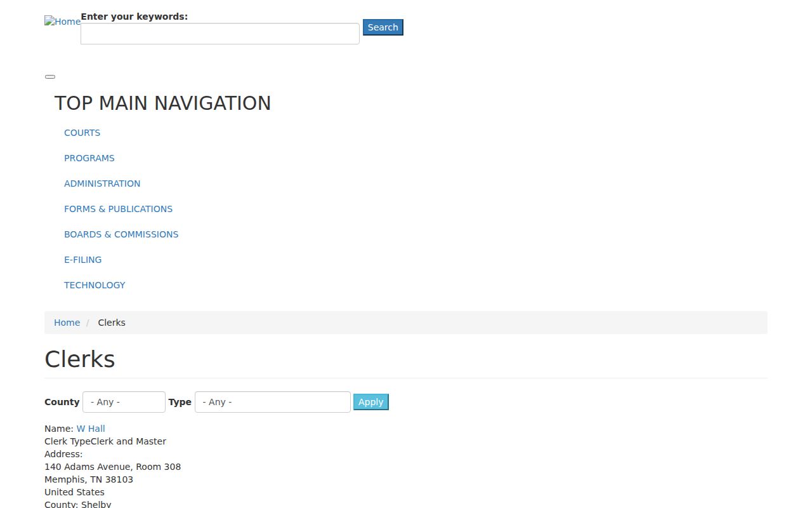
Task: Visit the Boards & Commissions link
Action: coord(121,234)
